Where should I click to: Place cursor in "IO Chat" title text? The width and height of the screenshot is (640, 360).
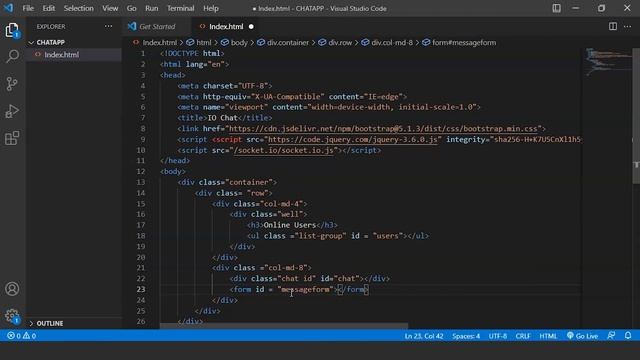pyautogui.click(x=222, y=118)
